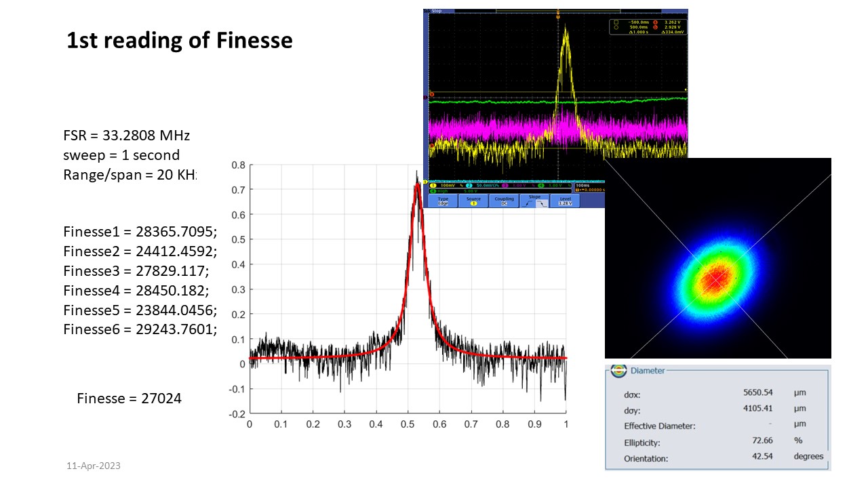Select the rising edge slope option

[x=528, y=204]
